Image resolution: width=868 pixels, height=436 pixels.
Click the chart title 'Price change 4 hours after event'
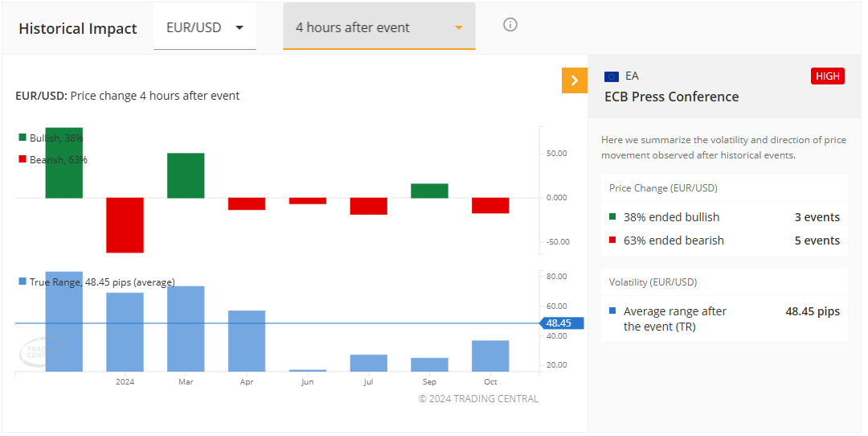(155, 96)
